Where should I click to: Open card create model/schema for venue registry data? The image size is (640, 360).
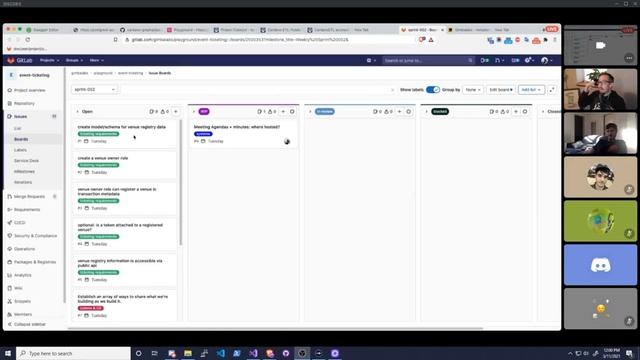[122, 127]
